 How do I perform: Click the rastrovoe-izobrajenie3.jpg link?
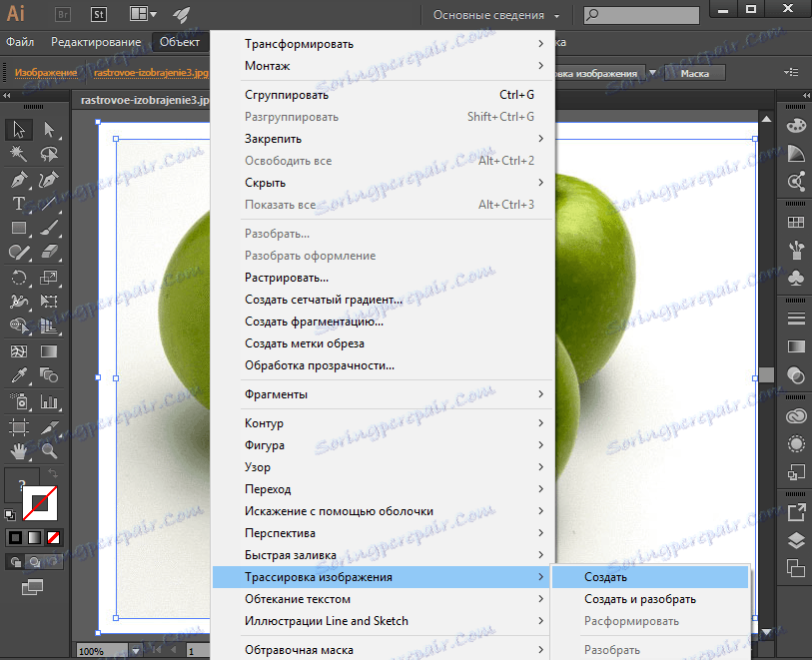click(151, 73)
